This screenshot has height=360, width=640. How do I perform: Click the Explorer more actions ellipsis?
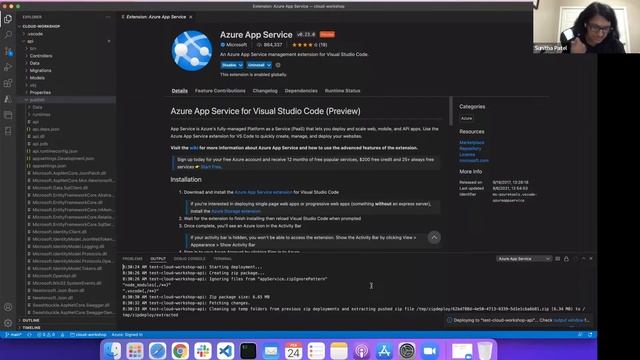(x=108, y=17)
